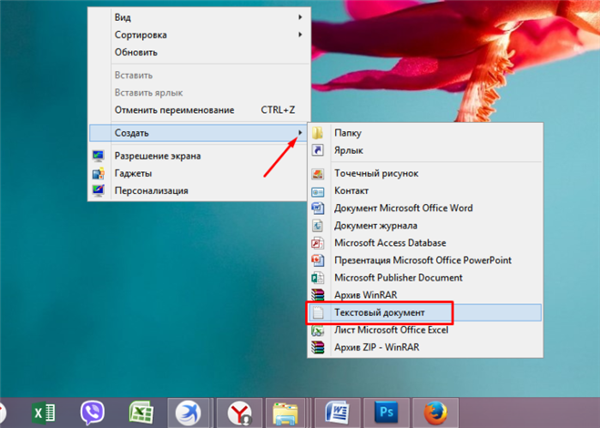
Task: Launch Photoshop from the taskbar
Action: 386,413
